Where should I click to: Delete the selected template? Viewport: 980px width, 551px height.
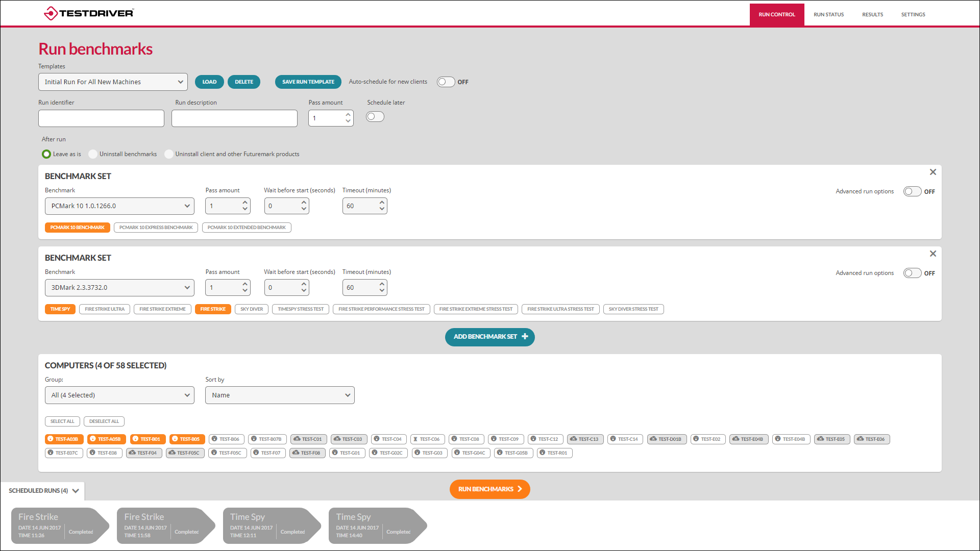(244, 82)
